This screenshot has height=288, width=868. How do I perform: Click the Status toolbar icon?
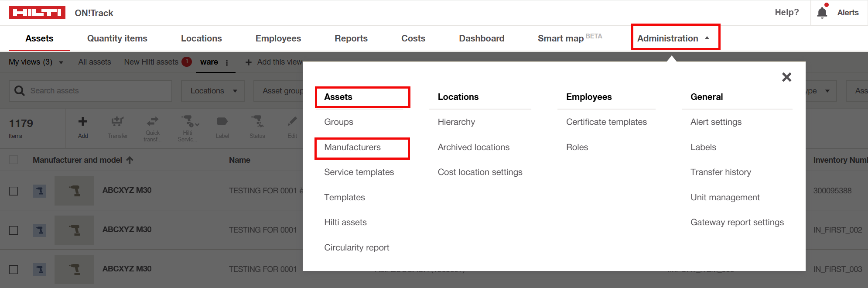coord(257,122)
